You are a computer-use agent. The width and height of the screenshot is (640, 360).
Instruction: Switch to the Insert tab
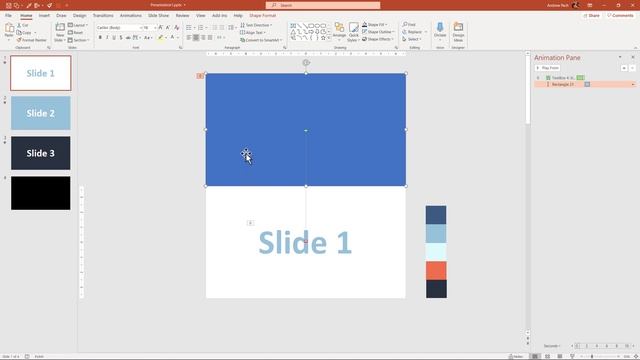[x=44, y=16]
